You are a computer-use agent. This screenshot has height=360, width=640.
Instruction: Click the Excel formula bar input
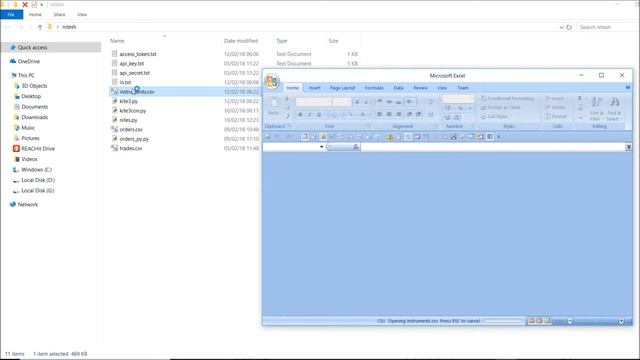point(492,147)
